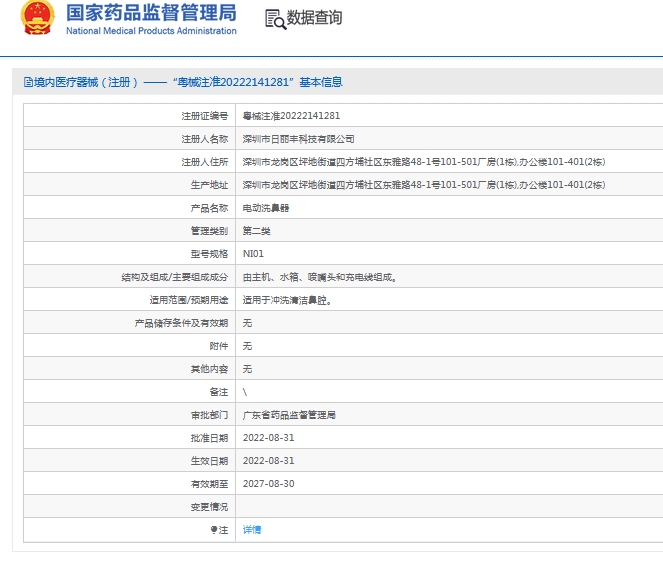The width and height of the screenshot is (663, 561).
Task: Click backslash value in 备注 row
Action: [x=245, y=392]
